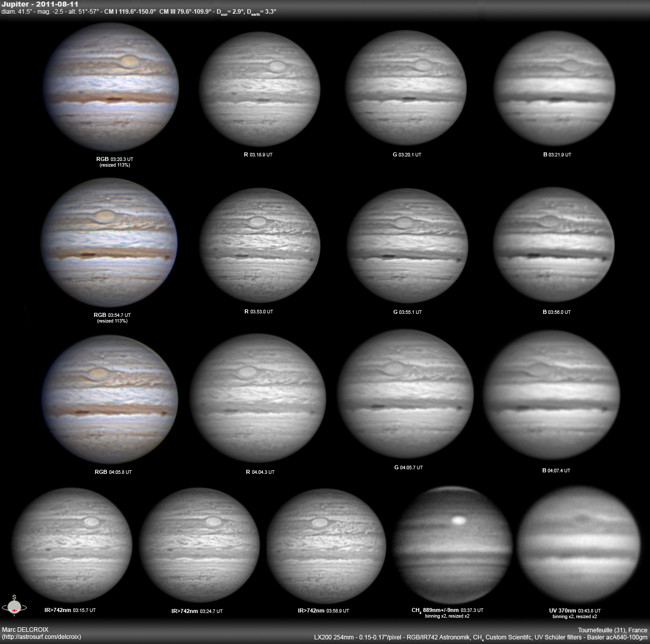Screen dimensions: 650x644
Task: Click the LX200 254mm equipment description line
Action: pyautogui.click(x=481, y=637)
